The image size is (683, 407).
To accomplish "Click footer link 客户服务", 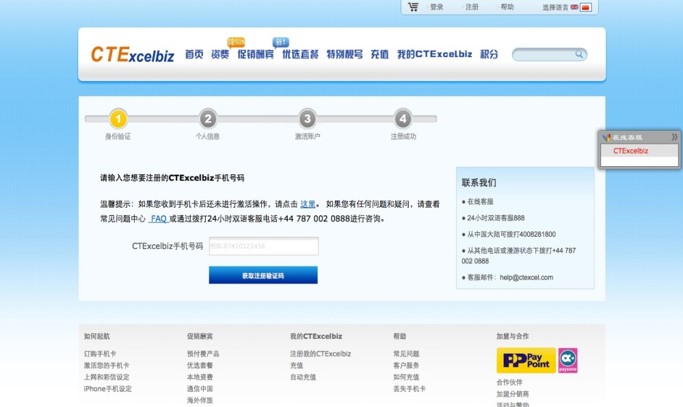I will click(x=406, y=366).
